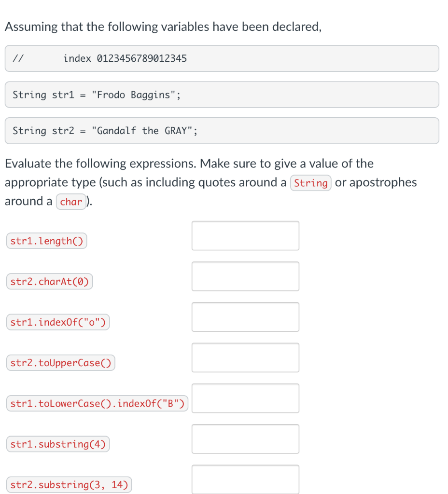Image resolution: width=448 pixels, height=494 pixels.
Task: Select the answer box beside str1.indexOf("o")
Action: coord(245,317)
